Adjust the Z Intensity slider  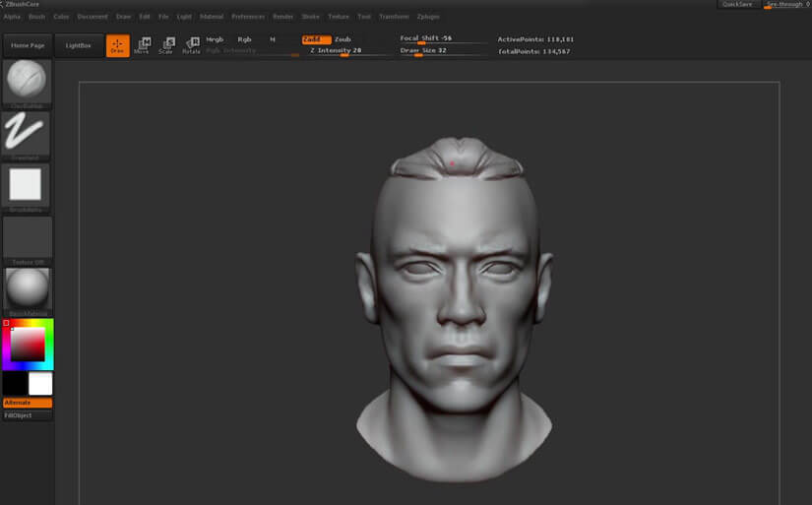click(344, 51)
